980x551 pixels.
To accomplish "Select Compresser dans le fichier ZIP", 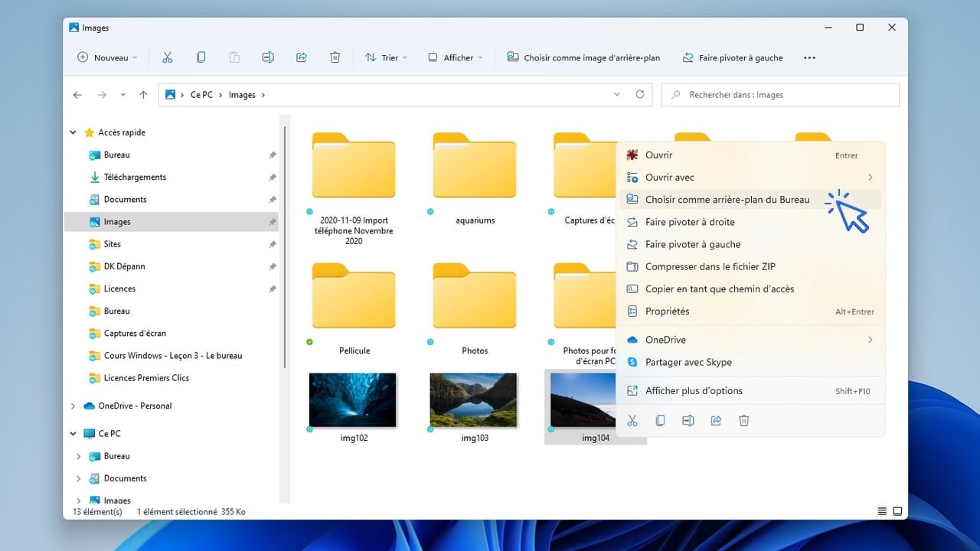I will coord(750,266).
